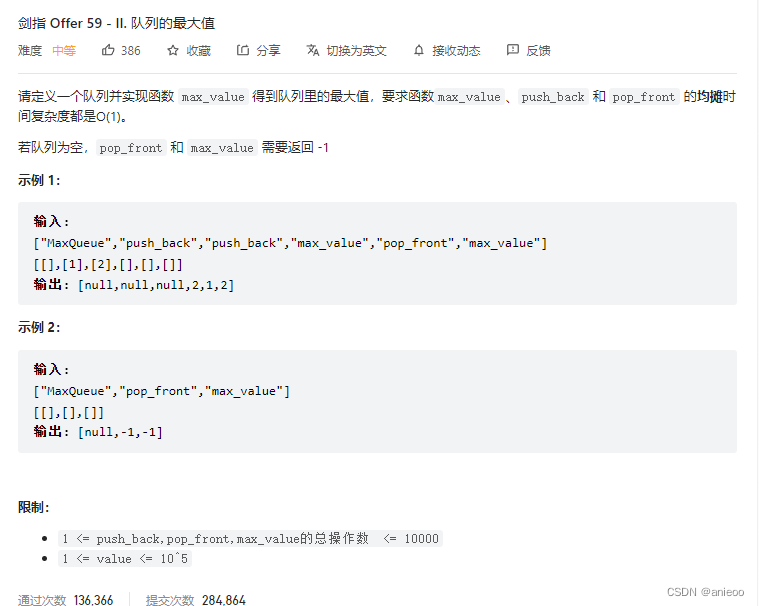759x606 pixels.
Task: Click the translate icon beside 切换为英文
Action: pos(313,50)
